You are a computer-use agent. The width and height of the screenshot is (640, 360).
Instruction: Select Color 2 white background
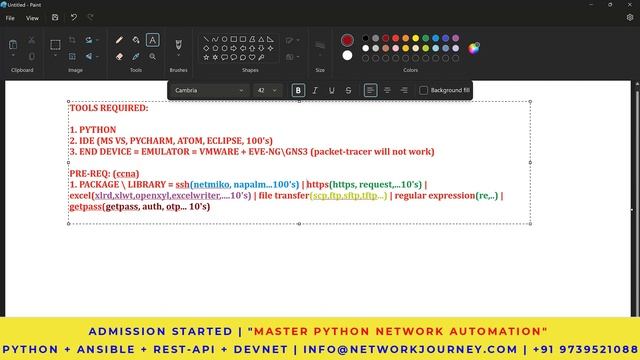click(x=347, y=55)
